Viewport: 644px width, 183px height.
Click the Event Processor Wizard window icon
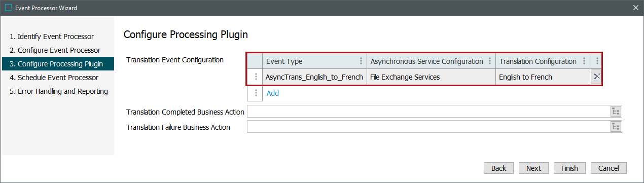pos(8,8)
